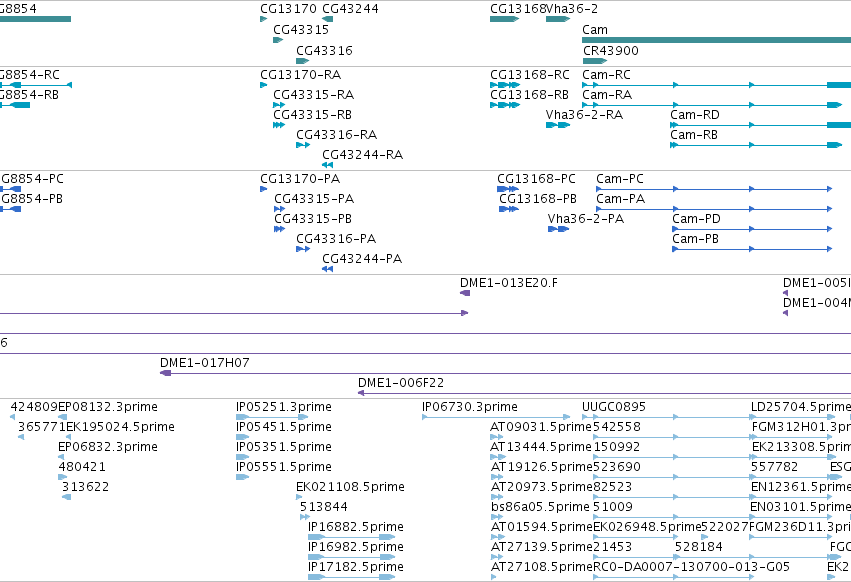The height and width of the screenshot is (582, 851).
Task: Select transcript Cam-RD
Action: click(760, 125)
